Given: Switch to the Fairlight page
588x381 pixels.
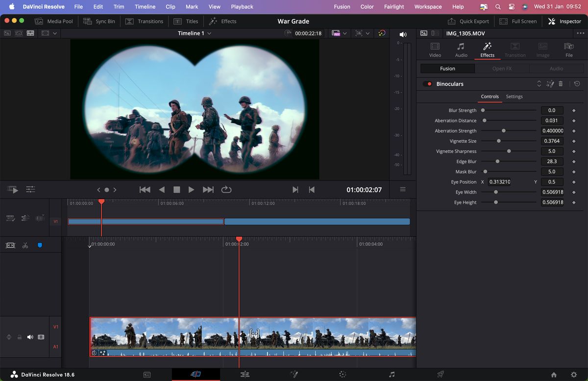Looking at the screenshot, I should [391, 374].
